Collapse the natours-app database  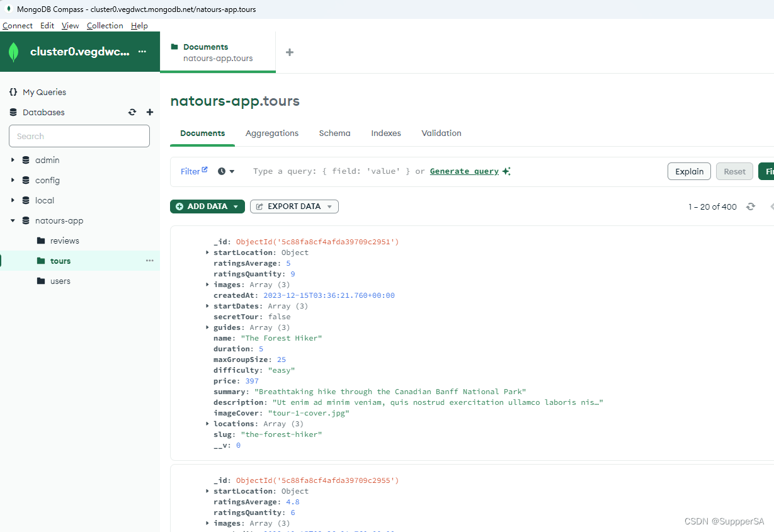(x=13, y=220)
